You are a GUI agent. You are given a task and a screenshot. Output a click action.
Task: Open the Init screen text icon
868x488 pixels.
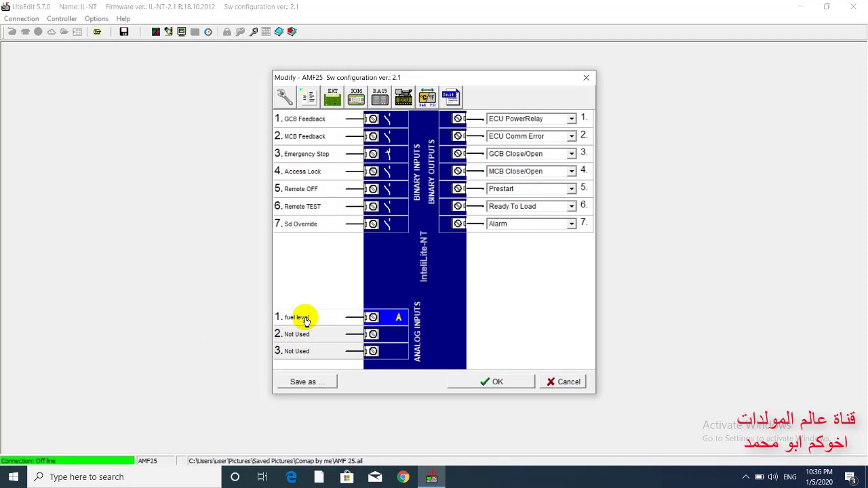451,98
